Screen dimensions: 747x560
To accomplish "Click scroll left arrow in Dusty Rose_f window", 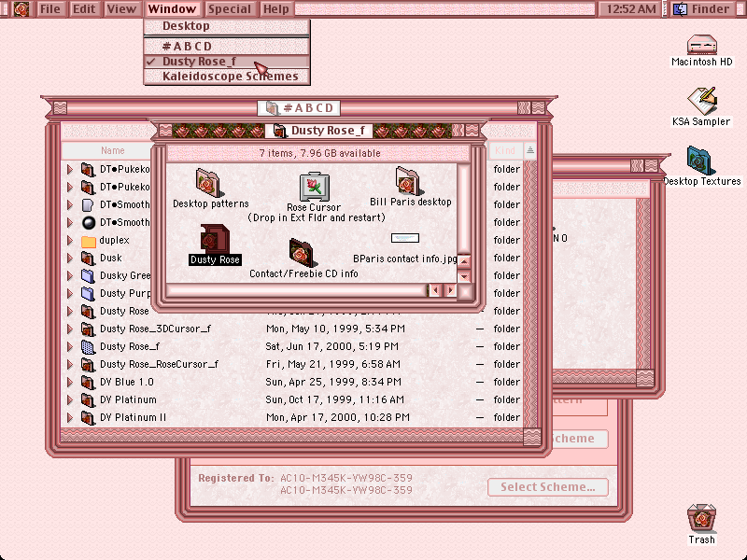I will (x=435, y=290).
